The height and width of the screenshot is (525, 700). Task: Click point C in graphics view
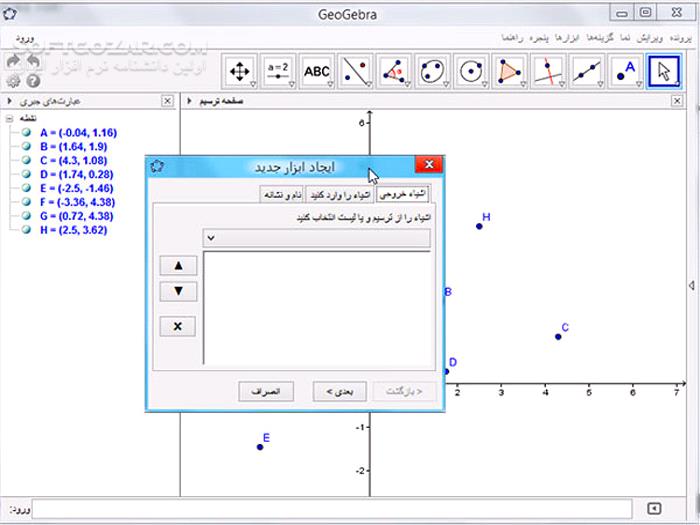coord(558,337)
